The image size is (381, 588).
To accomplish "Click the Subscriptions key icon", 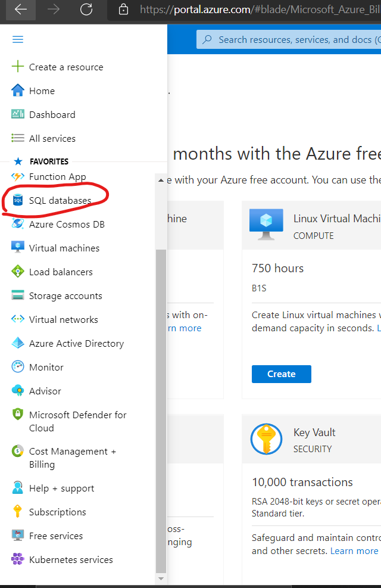I will click(x=18, y=511).
